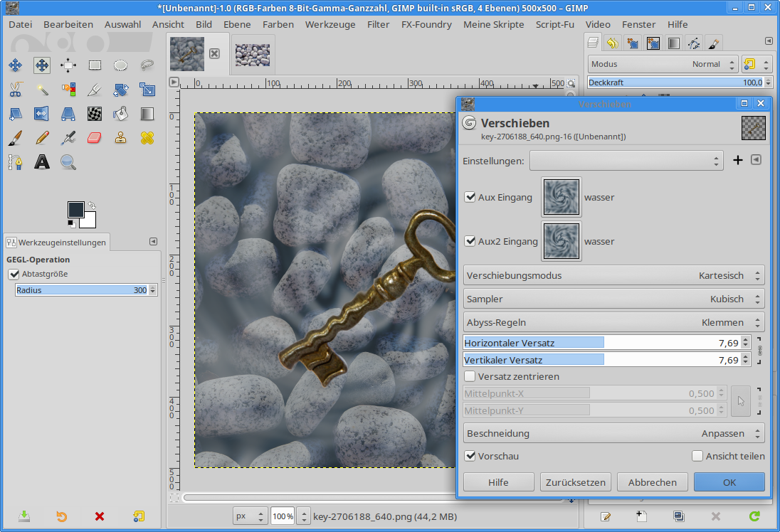Select the Clone stamp tool
This screenshot has height=532, width=780.
(x=121, y=137)
